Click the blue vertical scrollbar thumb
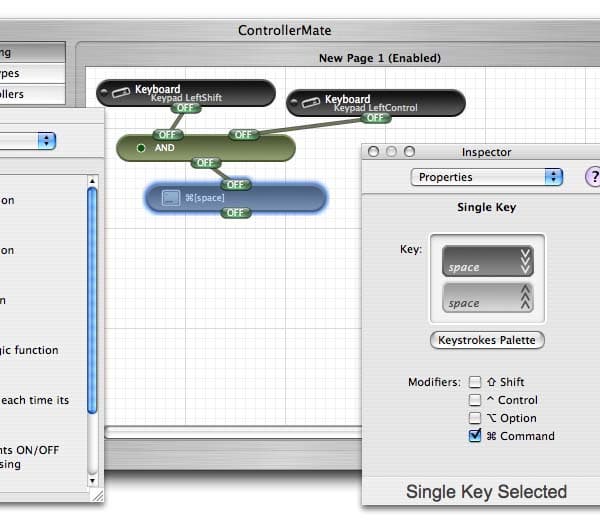The width and height of the screenshot is (600, 521). coord(92,301)
